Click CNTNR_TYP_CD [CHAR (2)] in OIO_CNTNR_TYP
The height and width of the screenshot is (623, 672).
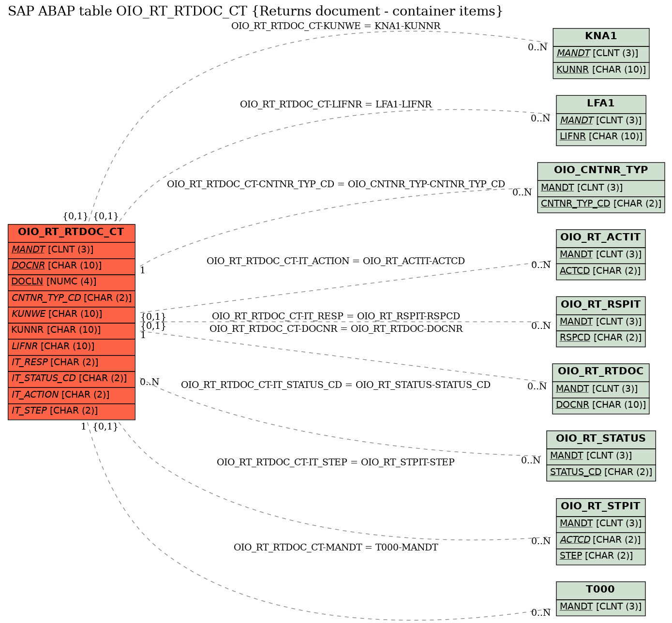pyautogui.click(x=601, y=204)
